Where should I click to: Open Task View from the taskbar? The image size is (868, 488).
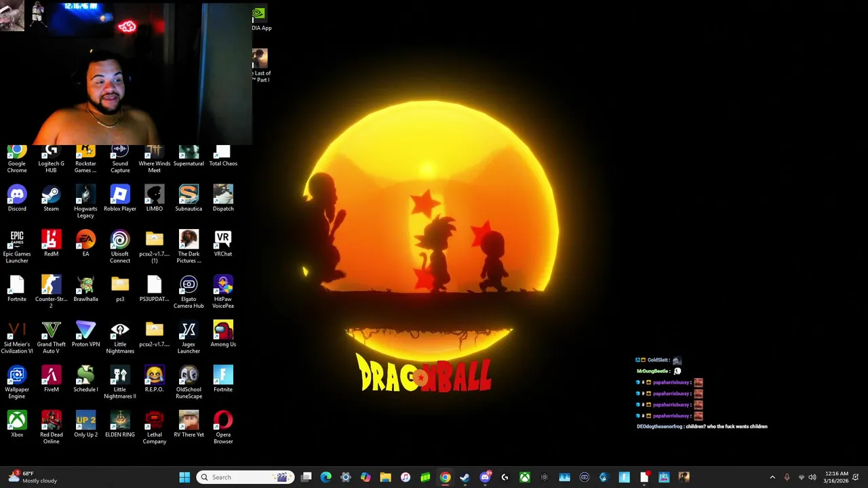click(x=307, y=477)
